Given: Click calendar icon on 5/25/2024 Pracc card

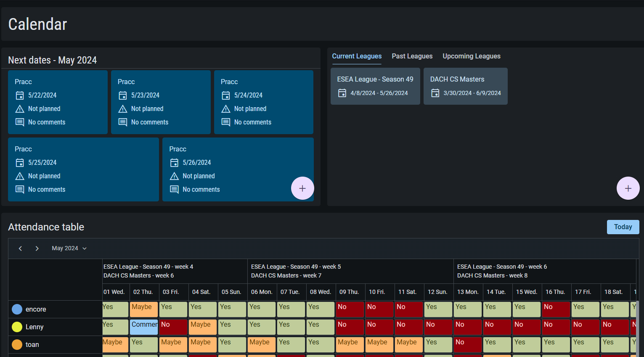Looking at the screenshot, I should pyautogui.click(x=20, y=163).
